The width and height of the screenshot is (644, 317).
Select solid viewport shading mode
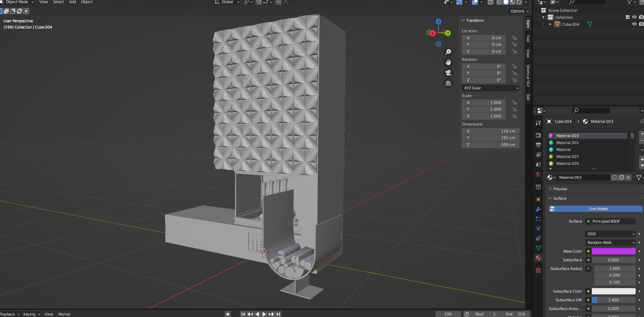coord(506,2)
